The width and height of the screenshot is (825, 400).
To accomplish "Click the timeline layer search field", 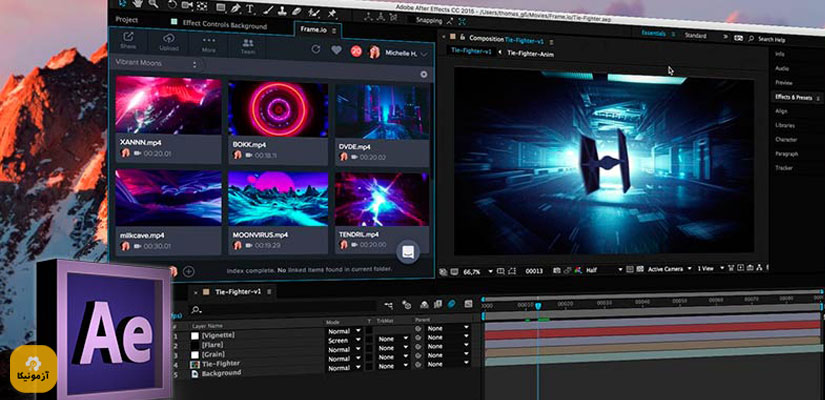I will 283,308.
